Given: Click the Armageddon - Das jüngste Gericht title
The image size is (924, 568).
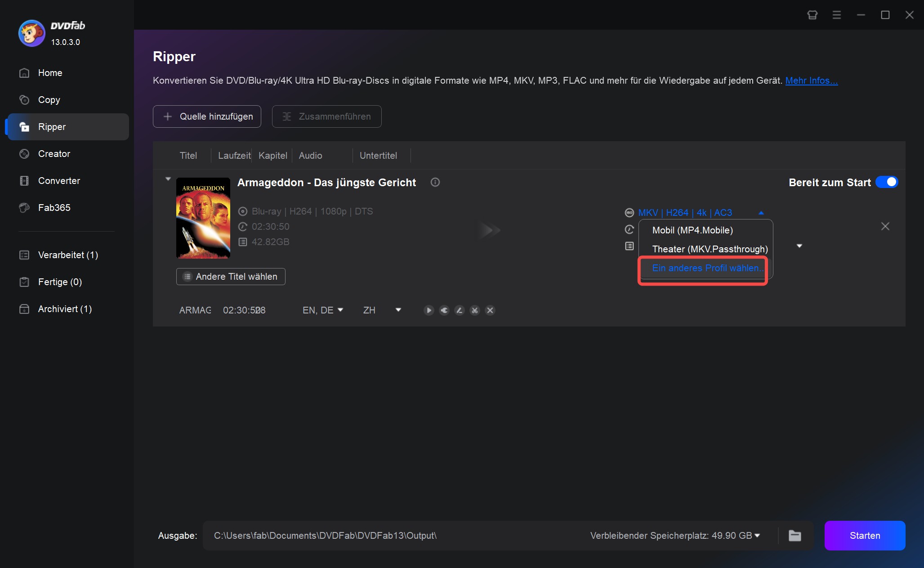Looking at the screenshot, I should pyautogui.click(x=326, y=183).
